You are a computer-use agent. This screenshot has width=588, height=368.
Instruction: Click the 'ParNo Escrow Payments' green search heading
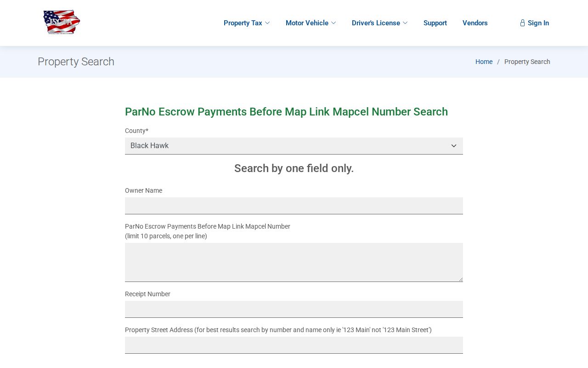pyautogui.click(x=286, y=112)
